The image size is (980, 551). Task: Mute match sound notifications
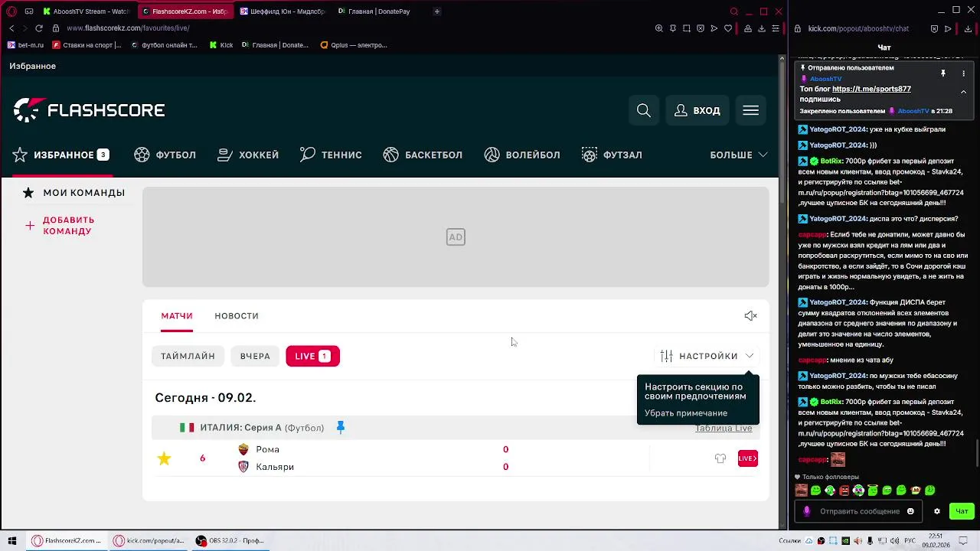[750, 316]
